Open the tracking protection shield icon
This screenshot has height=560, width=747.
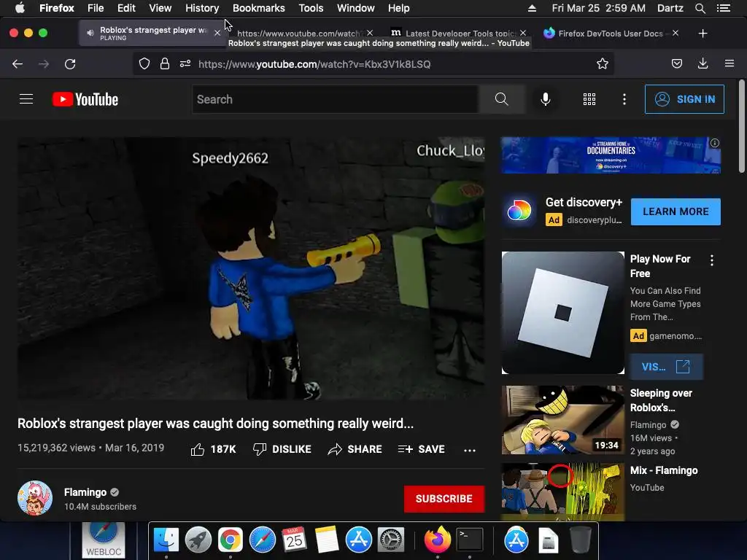pos(144,64)
